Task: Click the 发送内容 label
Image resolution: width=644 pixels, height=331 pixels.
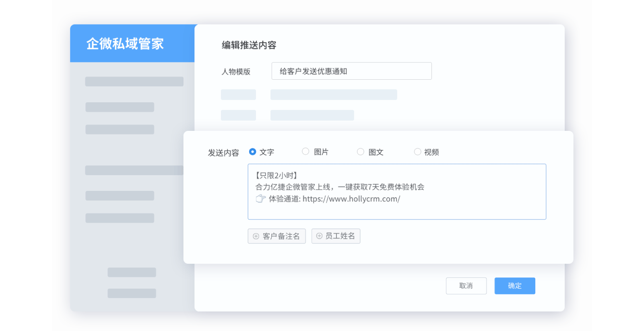Action: [x=223, y=153]
